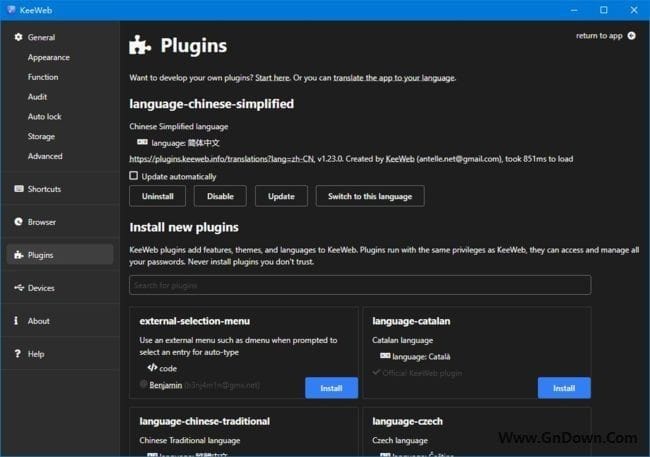Image resolution: width=650 pixels, height=457 pixels.
Task: Minimize the KeeWeb window
Action: pyautogui.click(x=574, y=10)
